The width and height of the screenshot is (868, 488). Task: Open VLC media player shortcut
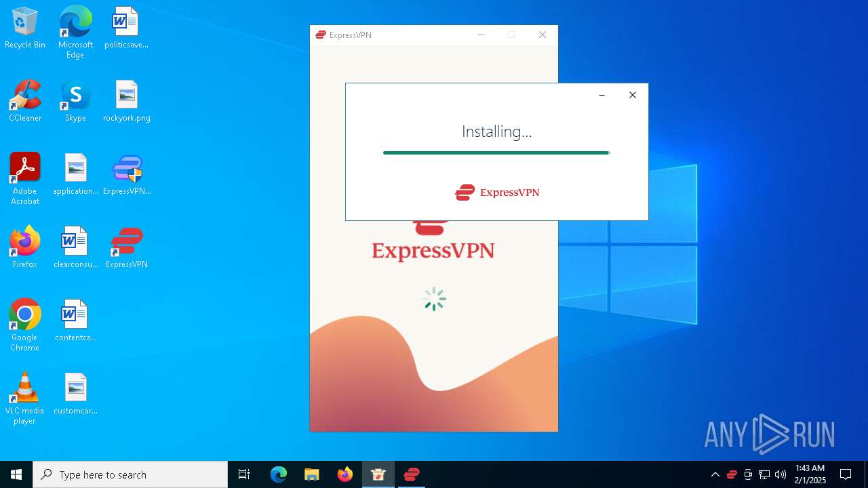[x=25, y=399]
